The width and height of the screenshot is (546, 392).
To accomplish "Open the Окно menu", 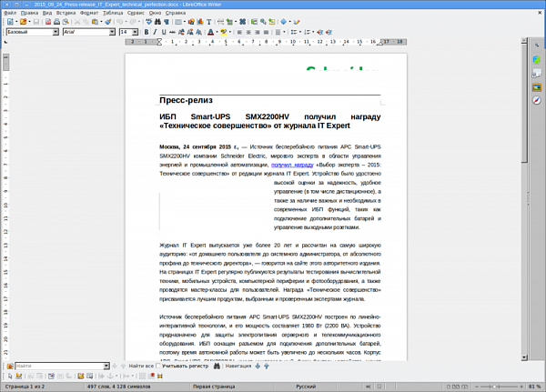I will (x=155, y=13).
